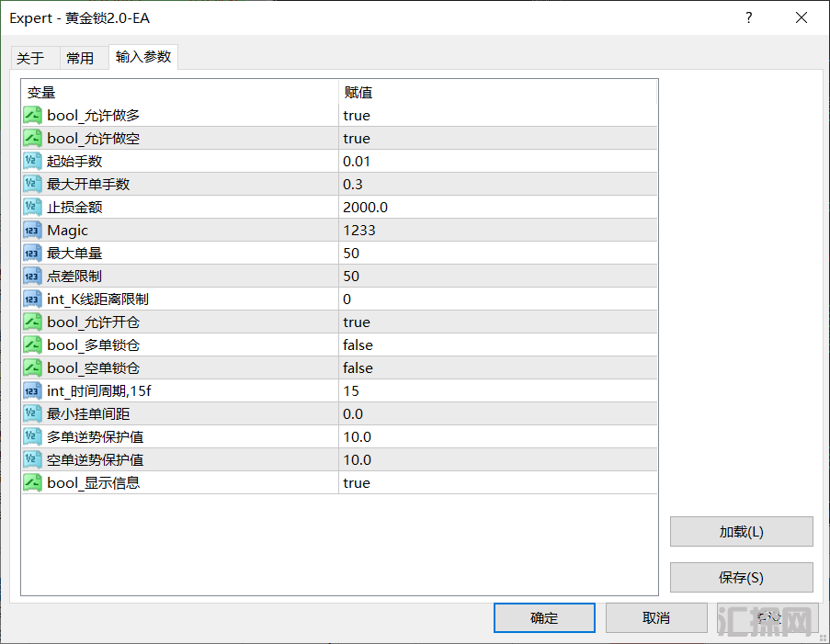Click the 保存(S) button
This screenshot has height=644, width=830.
(x=741, y=577)
